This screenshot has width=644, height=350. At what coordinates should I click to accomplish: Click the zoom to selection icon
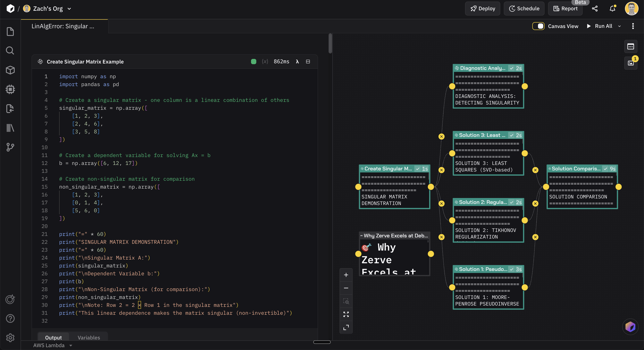pyautogui.click(x=346, y=301)
